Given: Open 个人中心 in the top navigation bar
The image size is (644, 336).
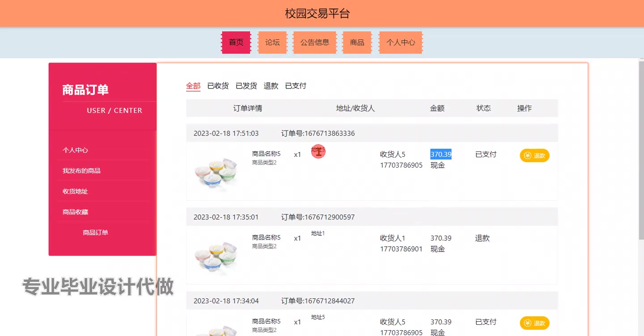Looking at the screenshot, I should [401, 42].
